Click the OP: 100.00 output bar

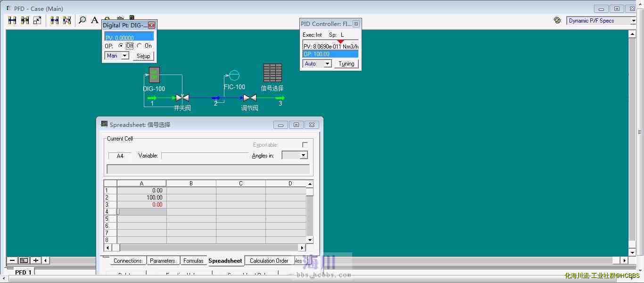(330, 54)
